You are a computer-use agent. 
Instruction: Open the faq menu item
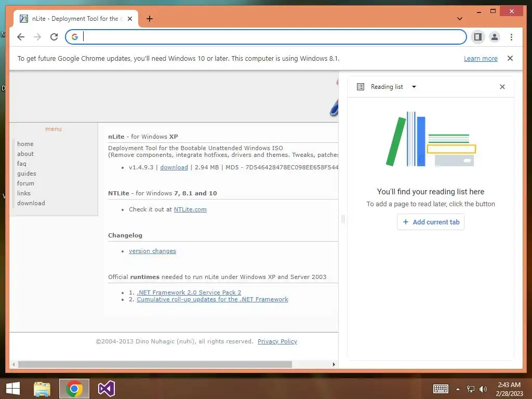pyautogui.click(x=22, y=164)
